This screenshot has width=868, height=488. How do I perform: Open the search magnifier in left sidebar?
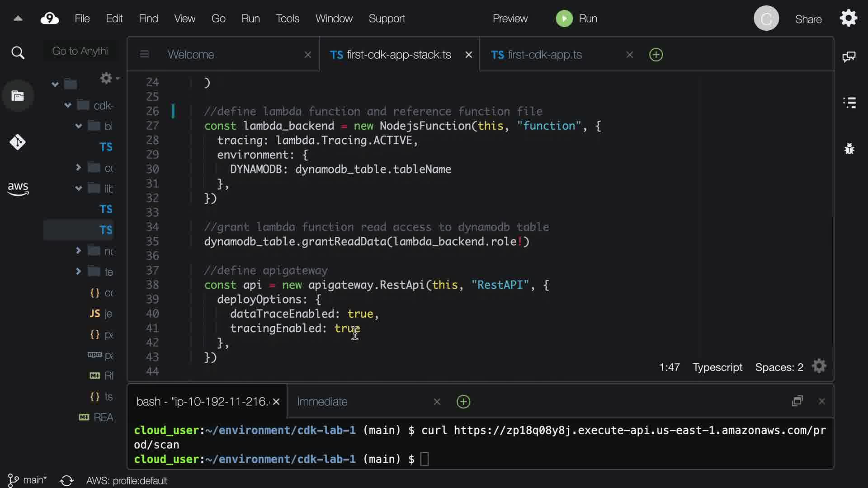tap(18, 53)
